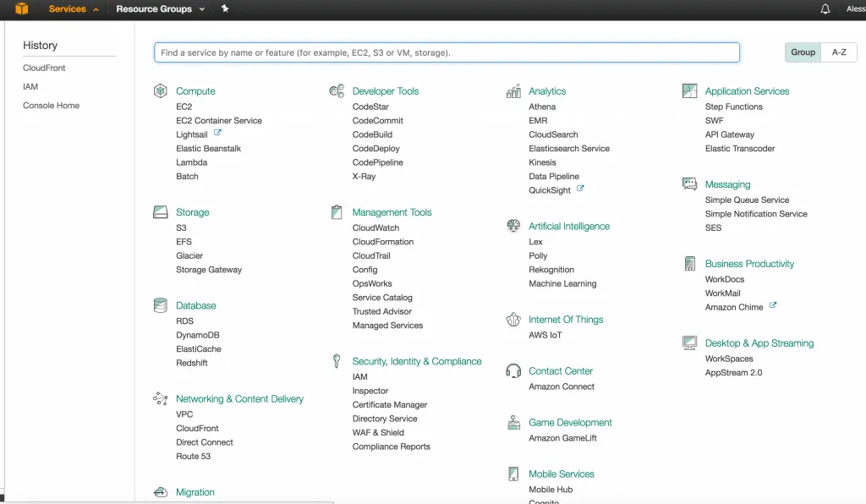
Task: Click the Migration category icon
Action: (160, 492)
